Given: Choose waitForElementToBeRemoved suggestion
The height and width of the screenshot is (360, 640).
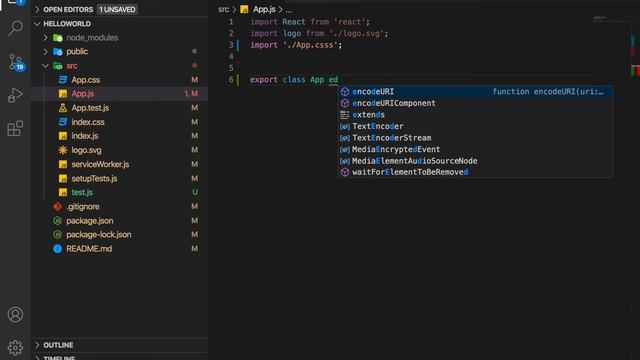Looking at the screenshot, I should [x=475, y=172].
